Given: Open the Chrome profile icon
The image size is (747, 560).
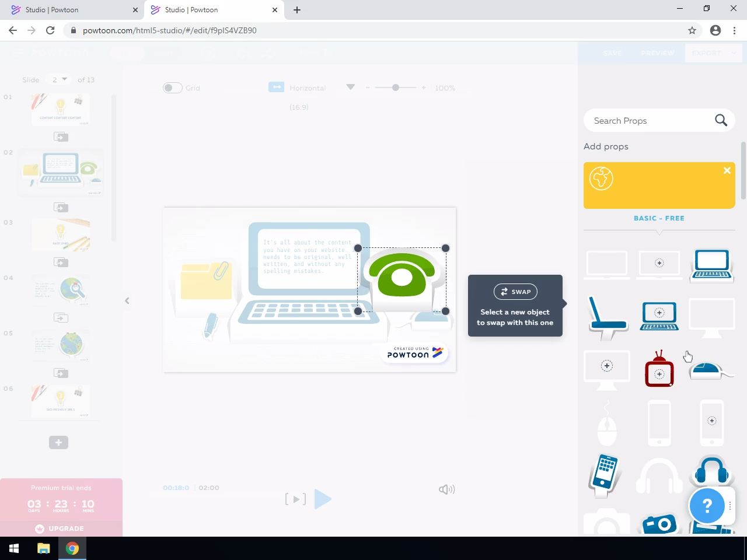Looking at the screenshot, I should [x=715, y=30].
